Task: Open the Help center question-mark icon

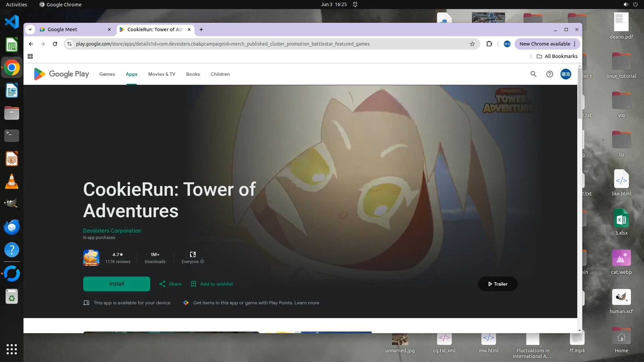Action: pyautogui.click(x=549, y=74)
